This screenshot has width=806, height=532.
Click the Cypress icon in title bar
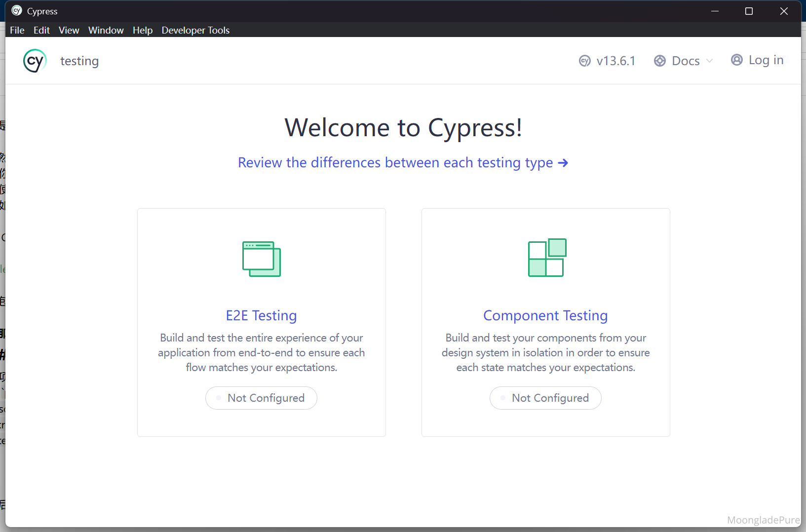pos(16,11)
